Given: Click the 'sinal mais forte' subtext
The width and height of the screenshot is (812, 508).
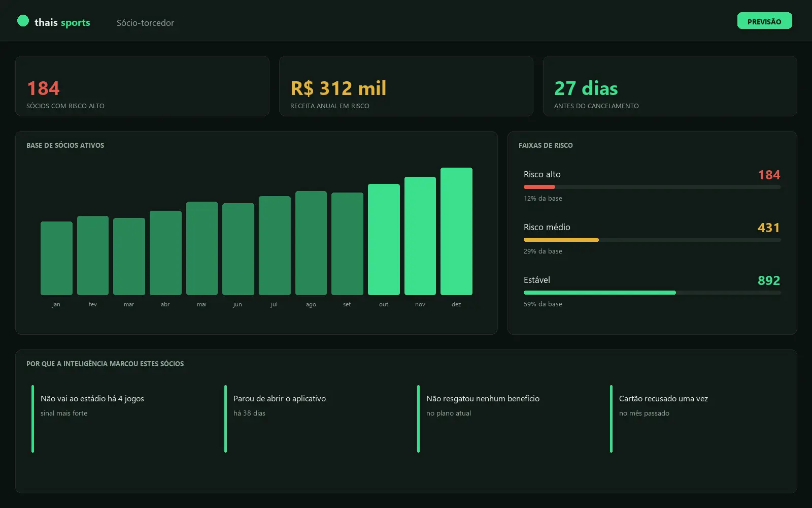Looking at the screenshot, I should 64,414.
